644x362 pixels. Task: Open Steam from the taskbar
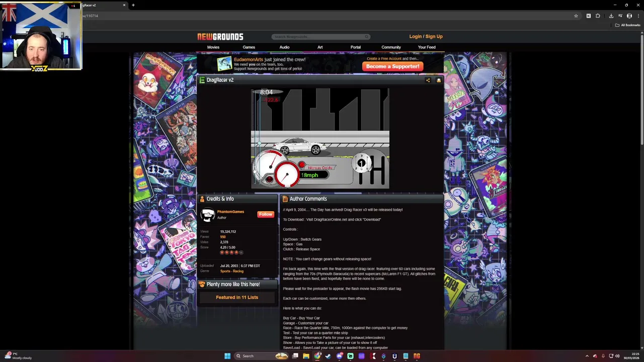[x=329, y=356]
